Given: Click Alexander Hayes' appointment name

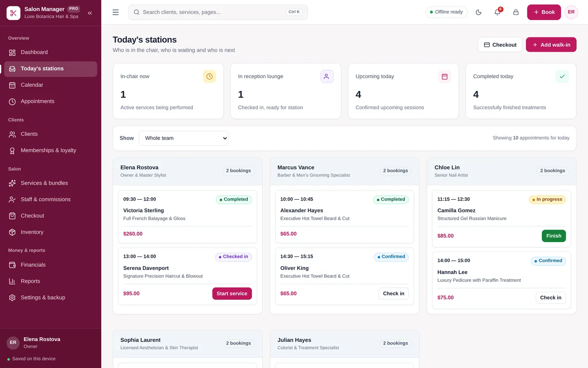Looking at the screenshot, I should 302,210.
